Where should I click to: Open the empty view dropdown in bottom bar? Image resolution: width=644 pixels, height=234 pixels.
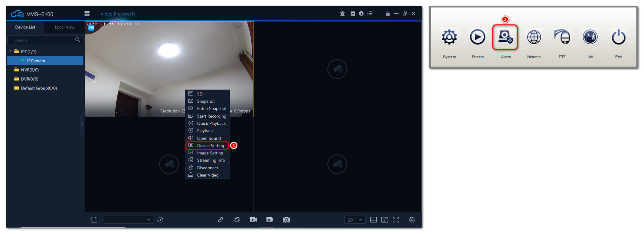coord(128,220)
